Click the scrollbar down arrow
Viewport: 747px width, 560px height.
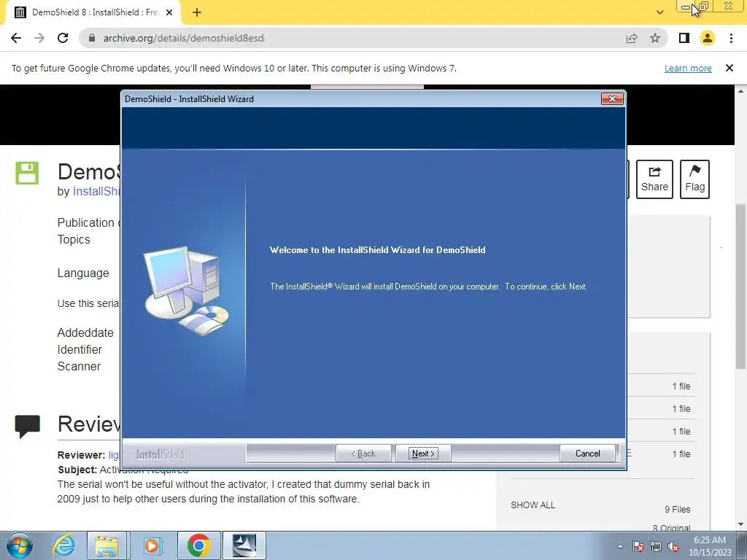[x=741, y=524]
